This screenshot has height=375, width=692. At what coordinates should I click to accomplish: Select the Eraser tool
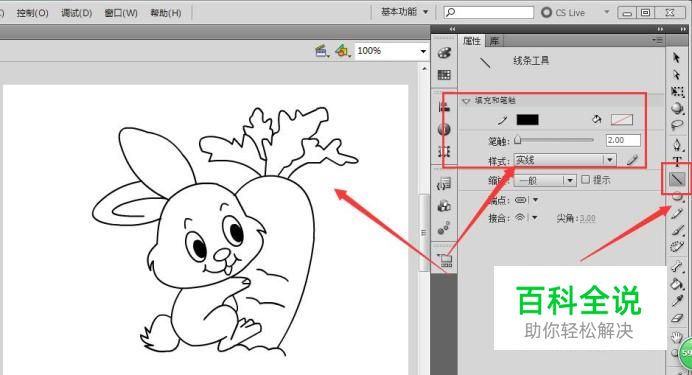point(677,318)
